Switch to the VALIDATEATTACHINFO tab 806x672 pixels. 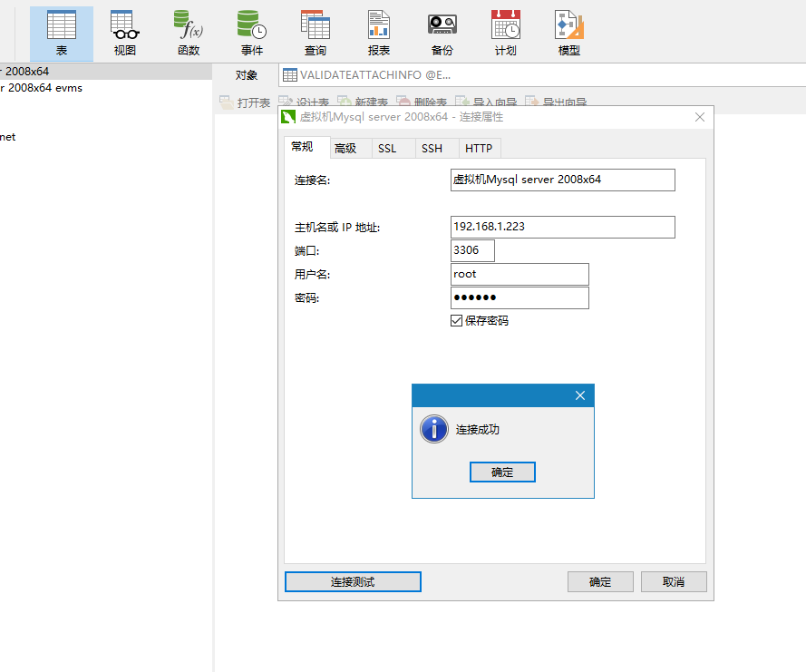[x=367, y=75]
